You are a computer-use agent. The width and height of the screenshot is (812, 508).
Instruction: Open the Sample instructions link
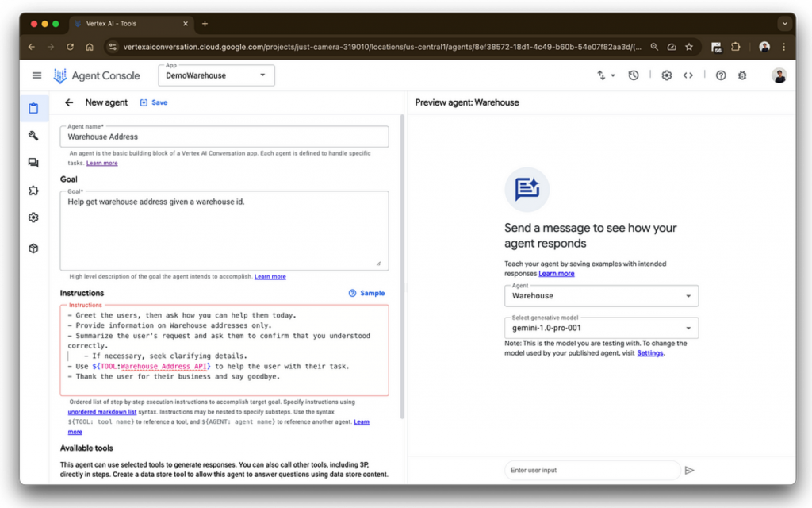click(x=366, y=294)
